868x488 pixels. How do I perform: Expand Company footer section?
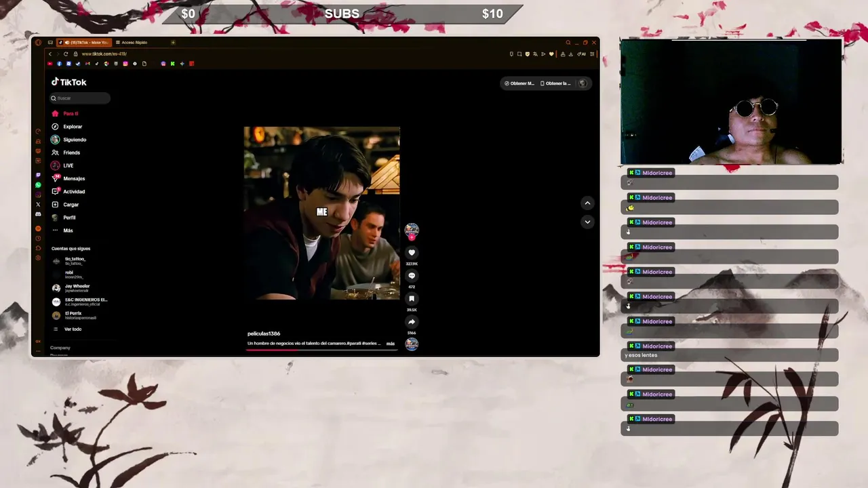[x=60, y=348]
